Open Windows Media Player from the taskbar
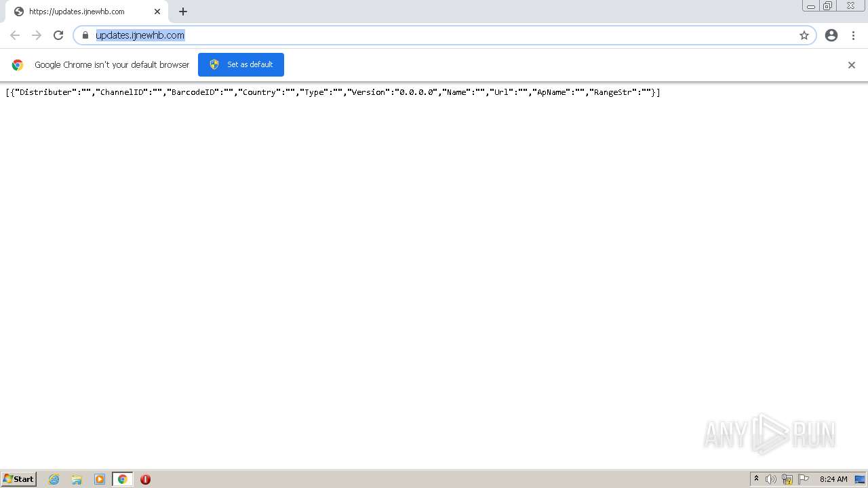868x488 pixels. (x=100, y=479)
